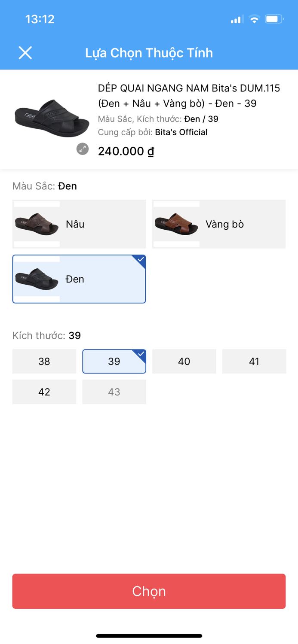Tap the black sandal image in Đen

point(37,279)
